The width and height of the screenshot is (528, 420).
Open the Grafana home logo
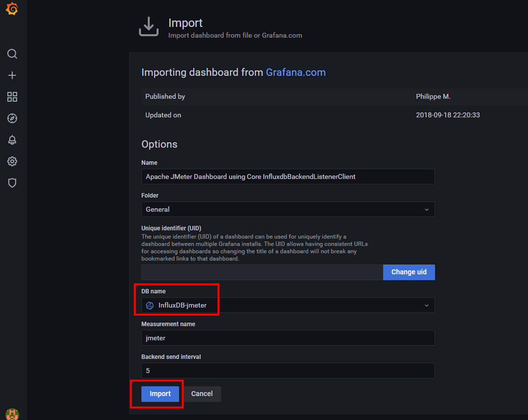tap(12, 9)
